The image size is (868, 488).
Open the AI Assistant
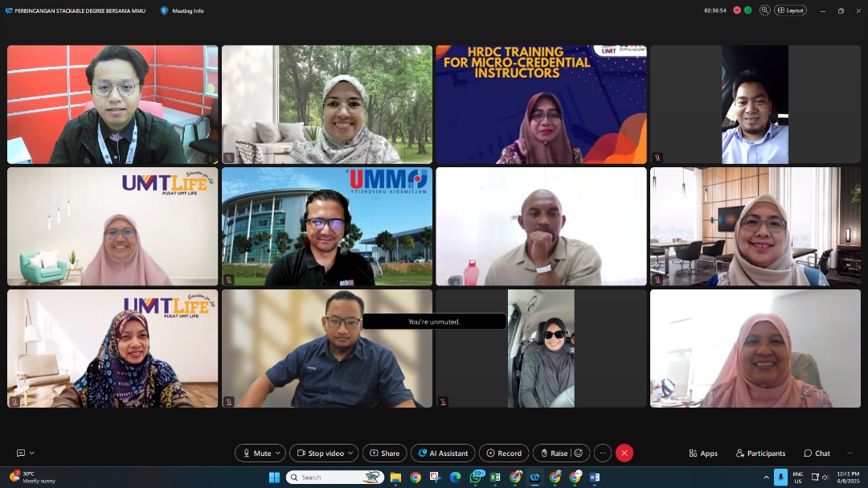pos(443,453)
